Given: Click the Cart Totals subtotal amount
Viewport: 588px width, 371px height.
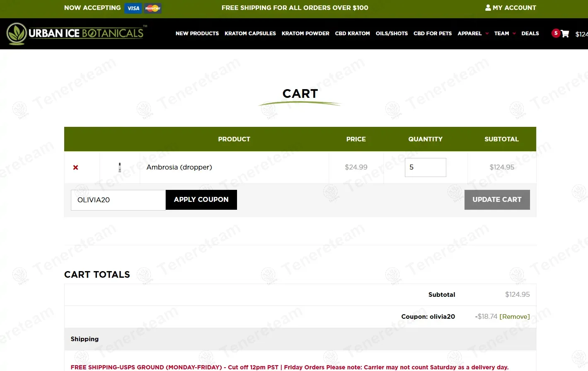Looking at the screenshot, I should (x=518, y=295).
